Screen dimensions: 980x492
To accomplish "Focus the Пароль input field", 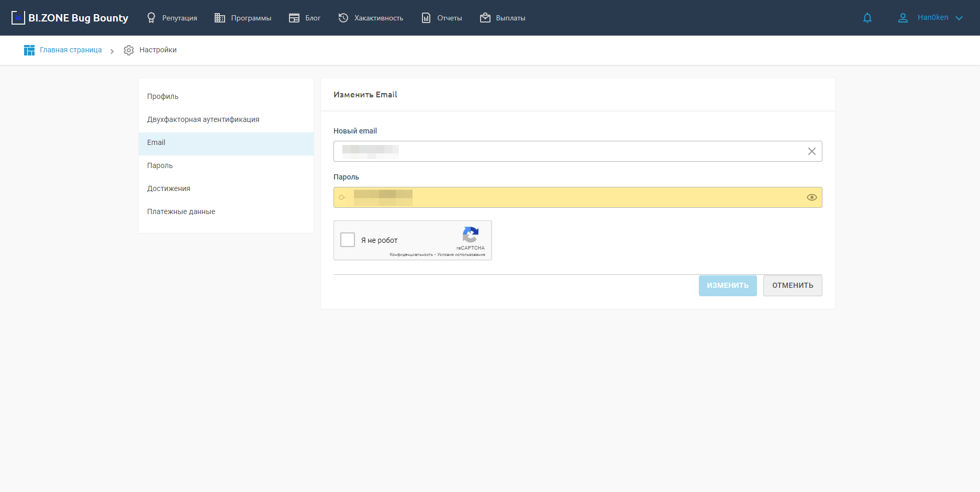I will click(x=576, y=197).
